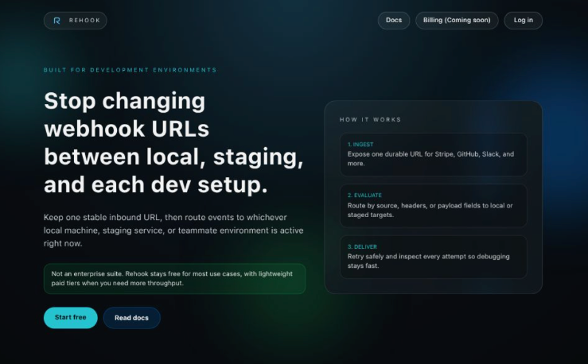
Task: Click the Rehook R logo icon
Action: click(x=56, y=21)
